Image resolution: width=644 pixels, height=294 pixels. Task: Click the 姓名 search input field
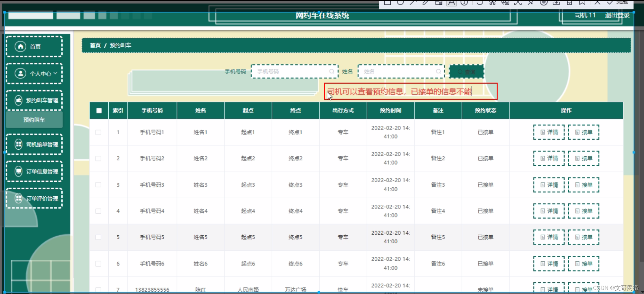tap(401, 71)
